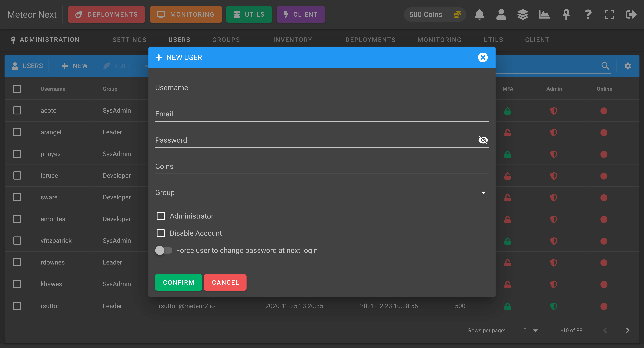Screen dimensions: 644x348
Task: Click the Cancel button
Action: [x=225, y=282]
